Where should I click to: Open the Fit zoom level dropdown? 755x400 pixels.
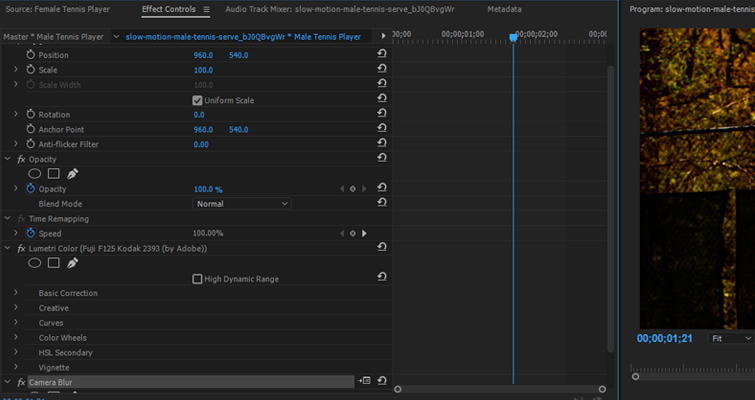point(730,338)
